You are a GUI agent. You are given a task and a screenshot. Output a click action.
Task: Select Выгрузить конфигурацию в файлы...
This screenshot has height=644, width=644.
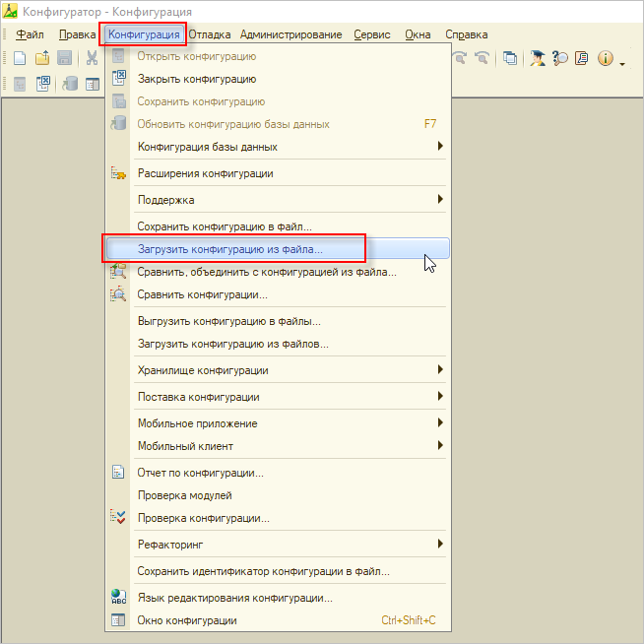pyautogui.click(x=228, y=321)
